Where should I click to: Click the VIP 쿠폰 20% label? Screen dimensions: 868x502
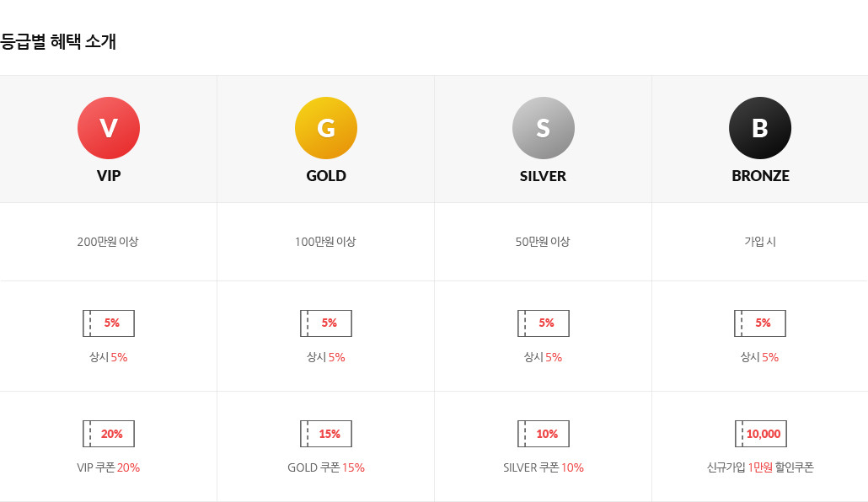click(x=109, y=467)
